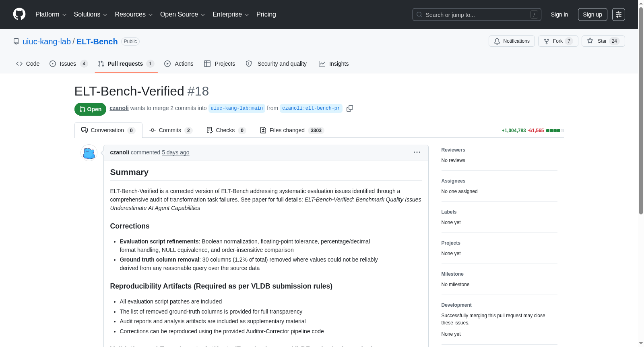Viewport: 644px width, 347px height.
Task: Click the Notifications bell button
Action: pos(512,41)
